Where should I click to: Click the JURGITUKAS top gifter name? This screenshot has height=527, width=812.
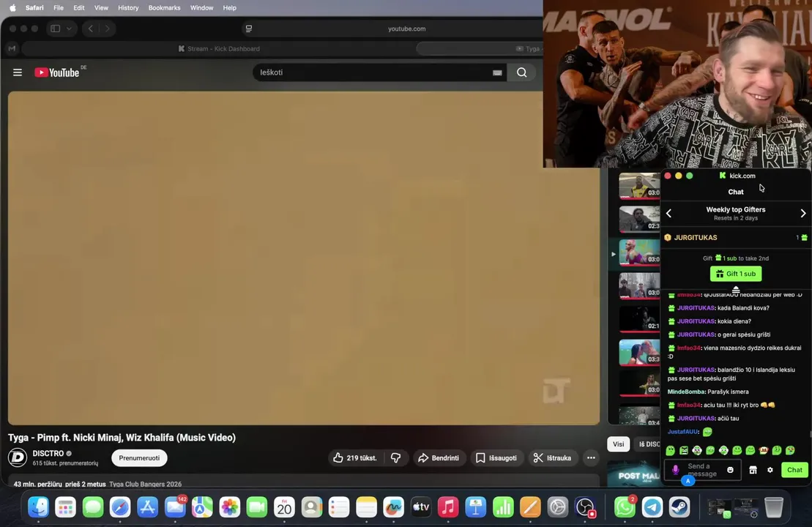(696, 238)
